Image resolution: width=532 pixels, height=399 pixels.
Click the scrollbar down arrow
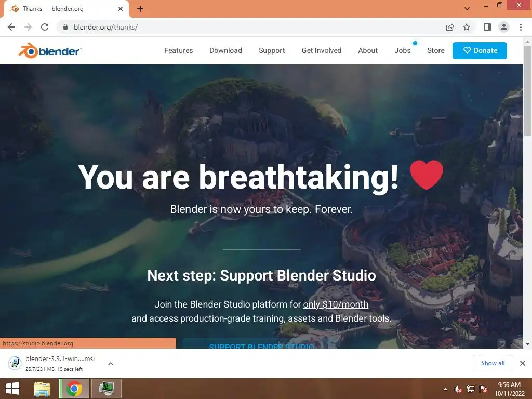(527, 344)
